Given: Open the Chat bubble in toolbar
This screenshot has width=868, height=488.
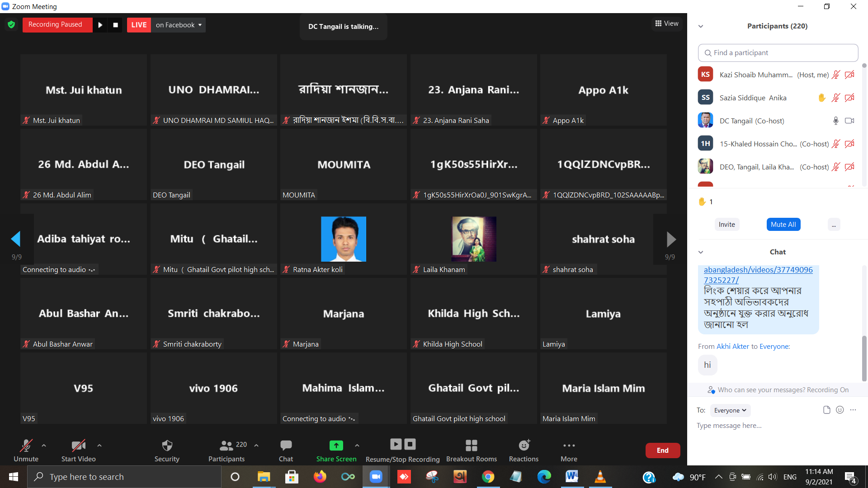Looking at the screenshot, I should click(286, 446).
